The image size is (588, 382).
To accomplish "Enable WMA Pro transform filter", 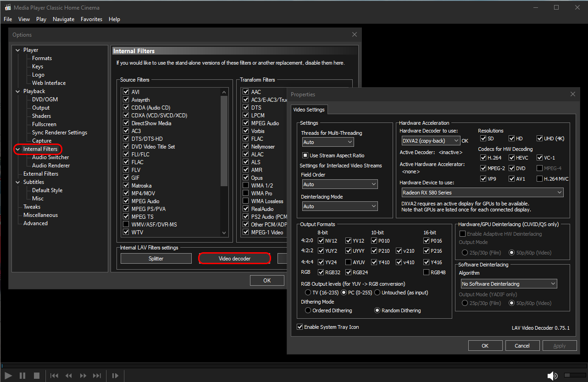I will 246,194.
